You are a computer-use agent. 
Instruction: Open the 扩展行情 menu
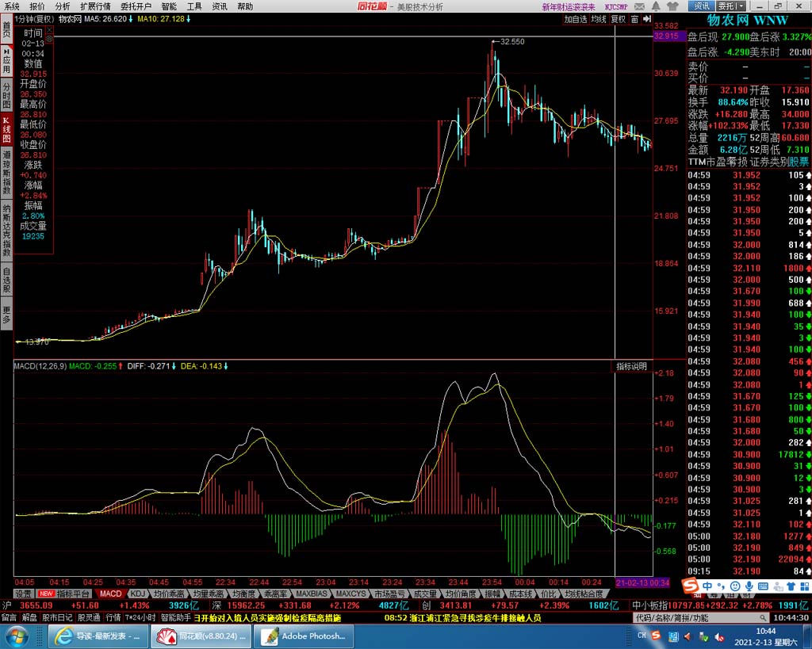pyautogui.click(x=95, y=6)
